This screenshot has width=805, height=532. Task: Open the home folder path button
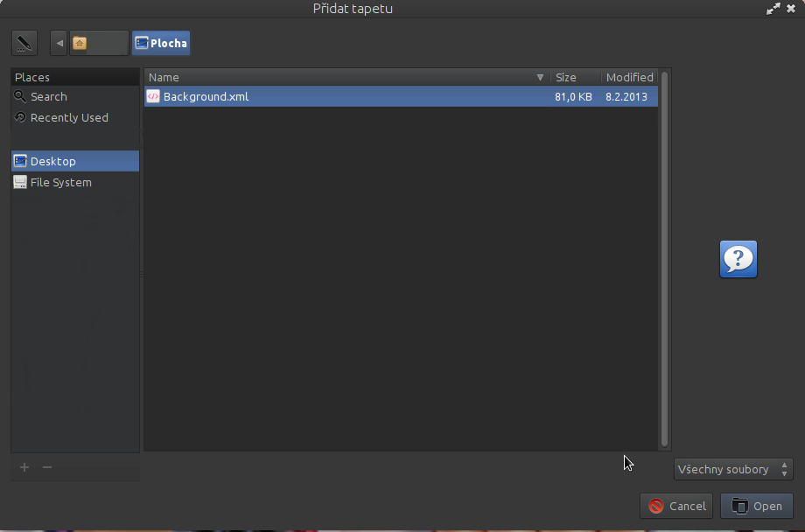(99, 43)
